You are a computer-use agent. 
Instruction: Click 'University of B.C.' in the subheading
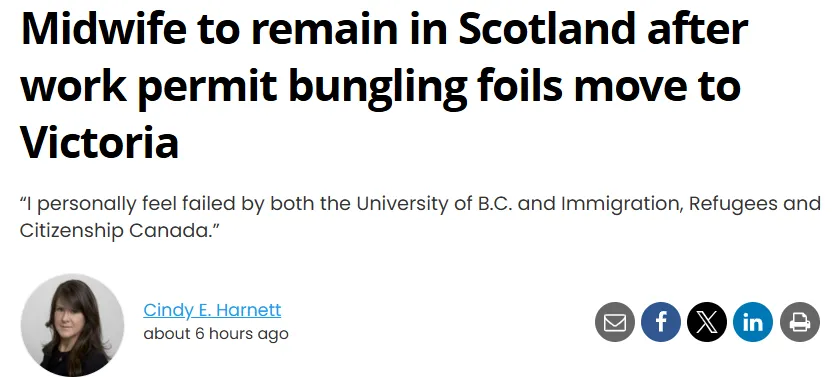click(434, 204)
